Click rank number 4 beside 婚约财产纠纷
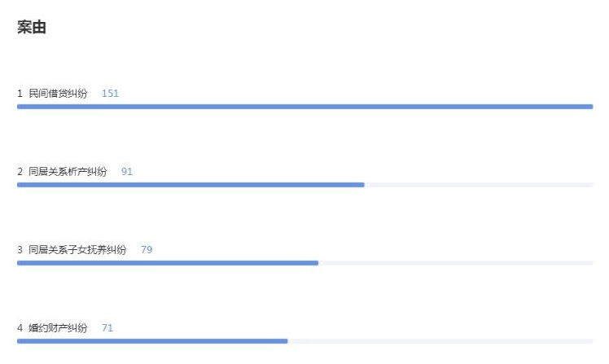 point(20,328)
